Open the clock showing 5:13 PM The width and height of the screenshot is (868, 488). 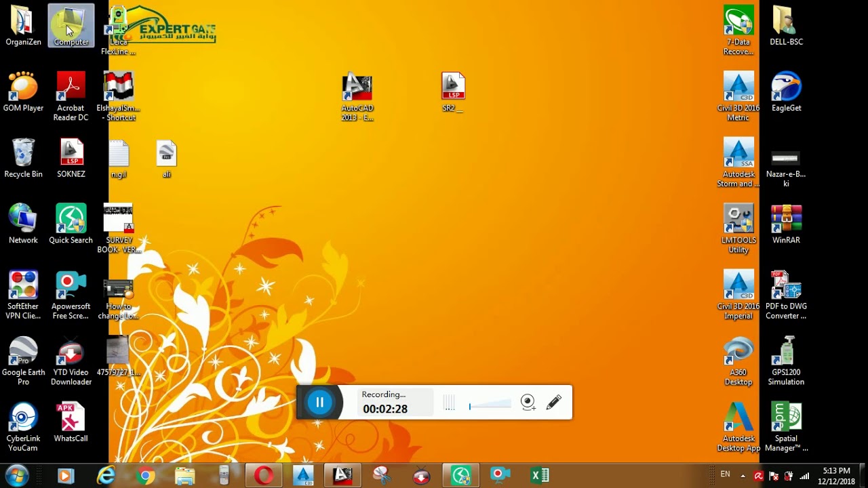pos(836,475)
